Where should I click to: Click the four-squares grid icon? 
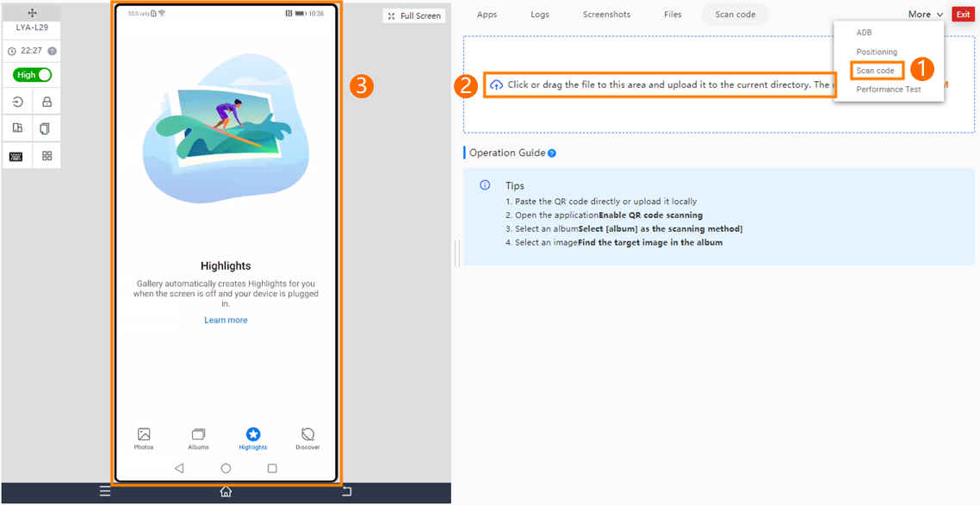pyautogui.click(x=47, y=156)
